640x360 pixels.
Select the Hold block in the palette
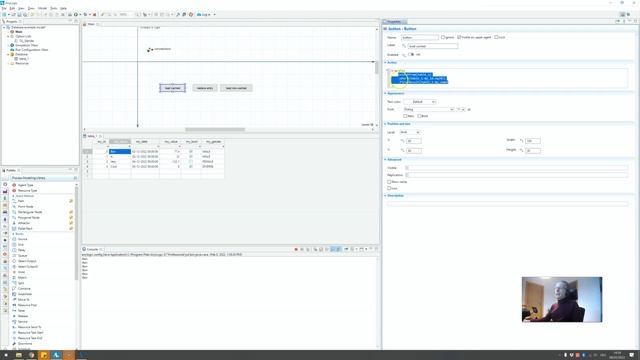click(x=21, y=272)
